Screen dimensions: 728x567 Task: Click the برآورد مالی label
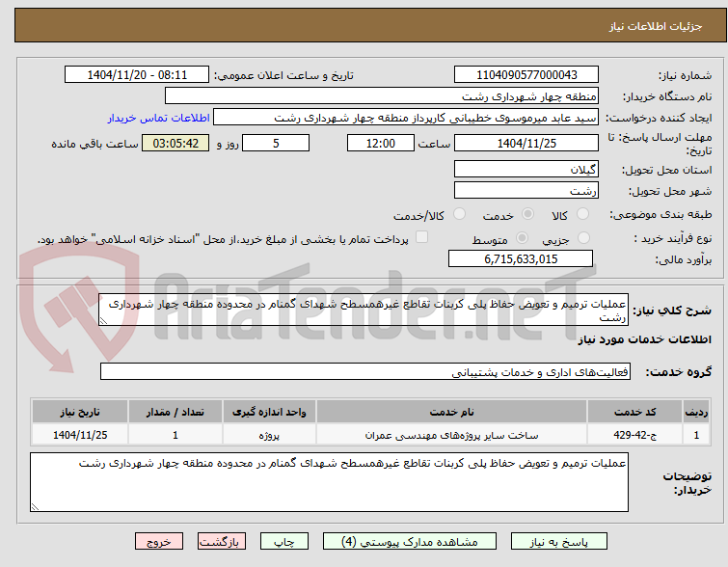683,259
